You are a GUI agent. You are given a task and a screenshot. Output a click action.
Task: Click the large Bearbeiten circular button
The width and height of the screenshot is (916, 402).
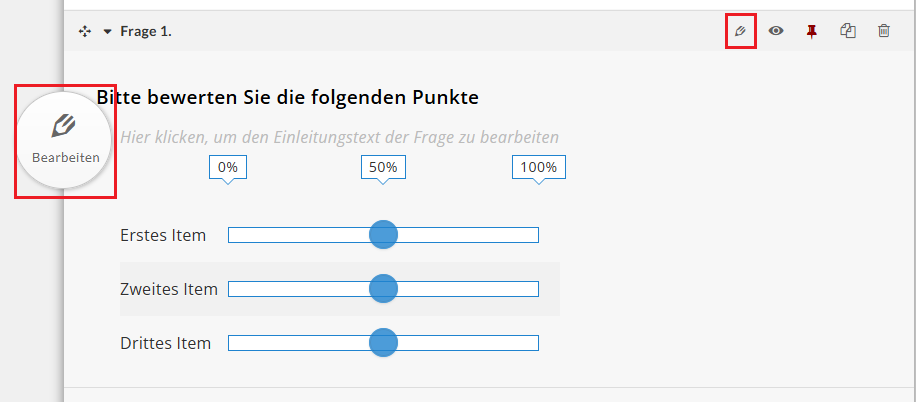pos(64,140)
